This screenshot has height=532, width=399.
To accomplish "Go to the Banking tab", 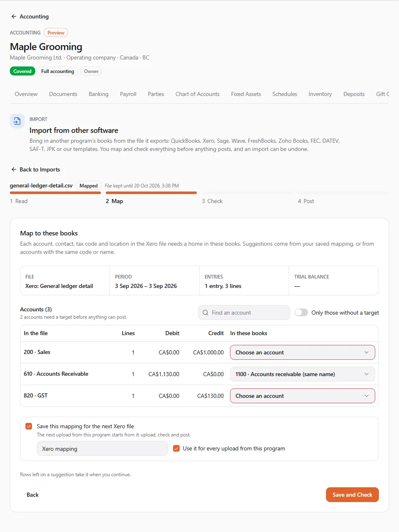I will [x=99, y=94].
